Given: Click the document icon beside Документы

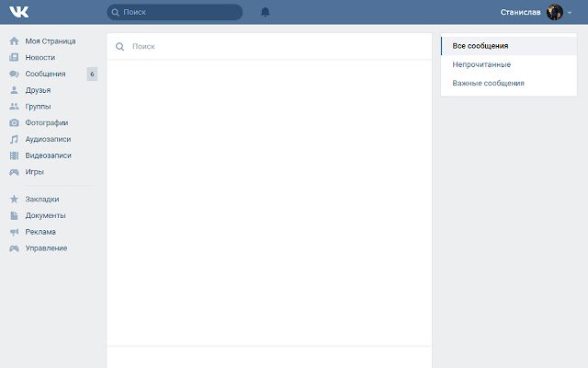Looking at the screenshot, I should (14, 215).
